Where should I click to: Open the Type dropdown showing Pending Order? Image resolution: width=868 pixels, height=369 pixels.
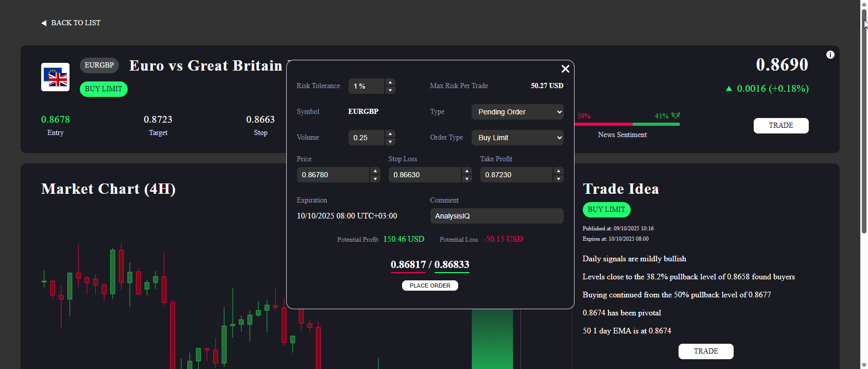tap(517, 112)
